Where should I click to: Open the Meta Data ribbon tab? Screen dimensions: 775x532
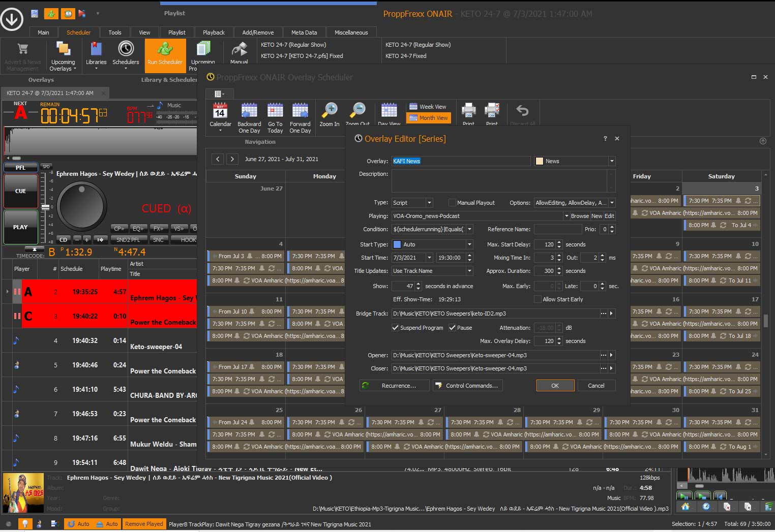[304, 33]
